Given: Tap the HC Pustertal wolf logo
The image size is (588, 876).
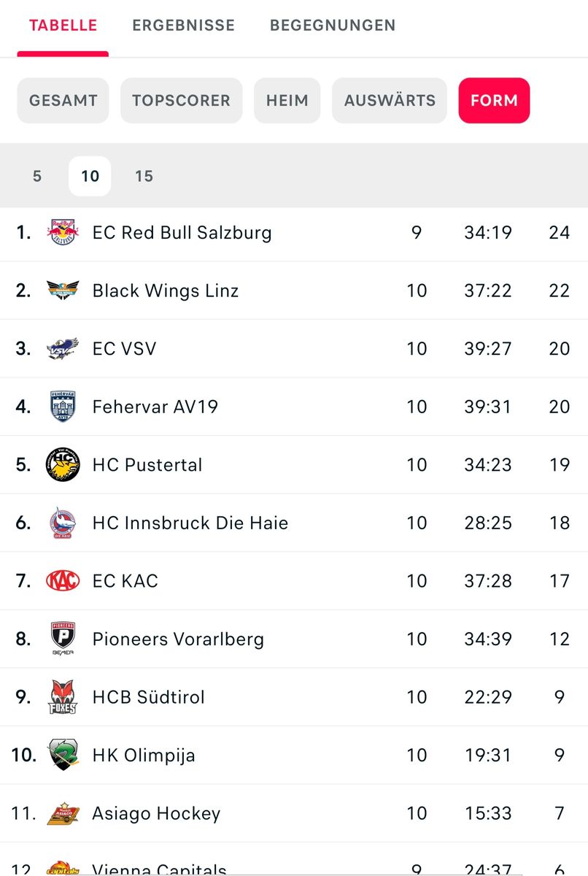Looking at the screenshot, I should pos(63,465).
